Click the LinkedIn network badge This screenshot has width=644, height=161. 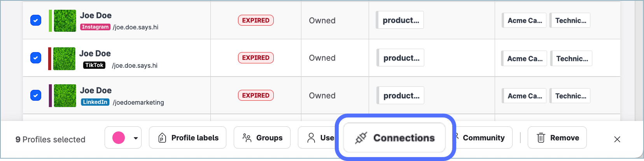click(95, 102)
